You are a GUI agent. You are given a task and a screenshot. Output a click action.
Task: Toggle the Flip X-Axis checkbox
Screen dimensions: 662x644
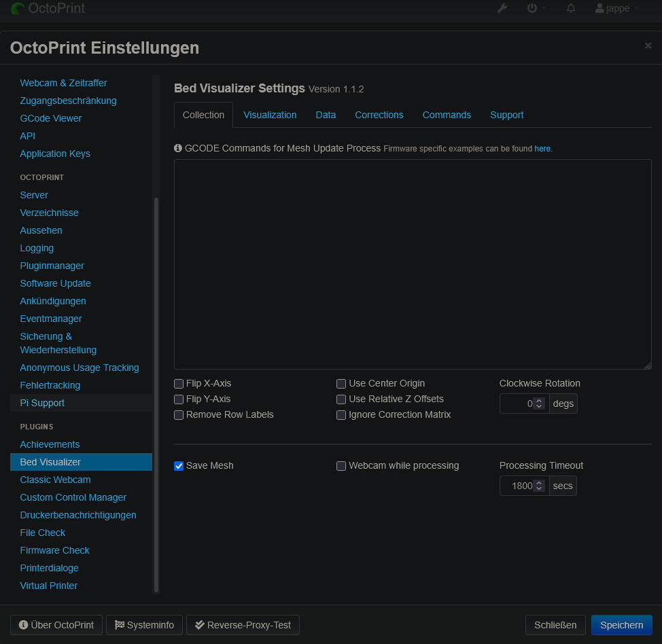coord(179,384)
